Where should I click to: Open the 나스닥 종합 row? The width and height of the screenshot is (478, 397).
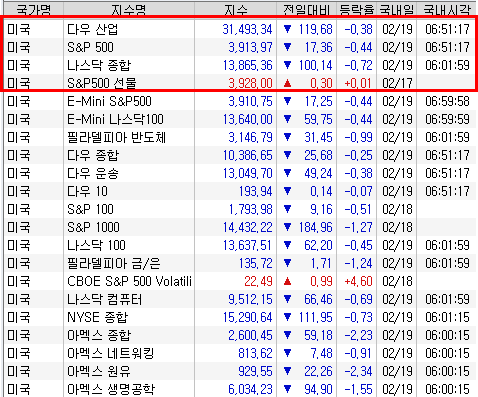click(240, 65)
